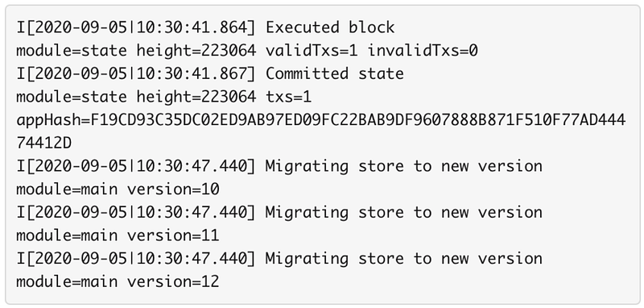Click the 'invalidTxs=0' field

tap(422, 51)
